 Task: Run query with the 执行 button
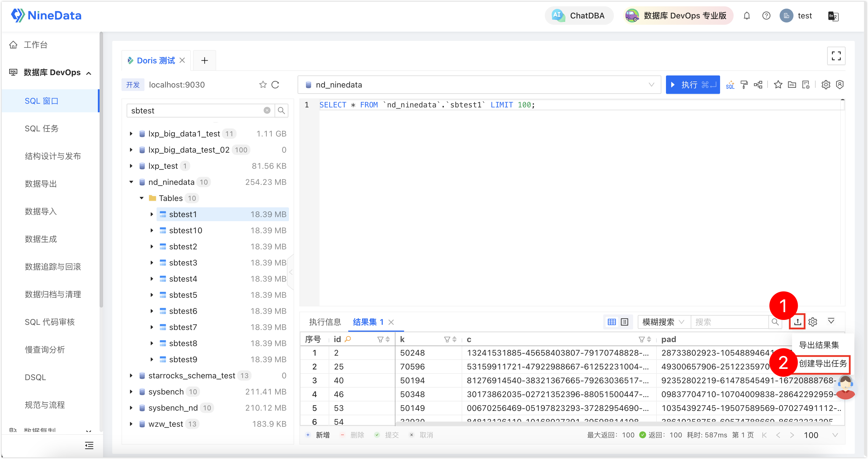[x=693, y=85]
